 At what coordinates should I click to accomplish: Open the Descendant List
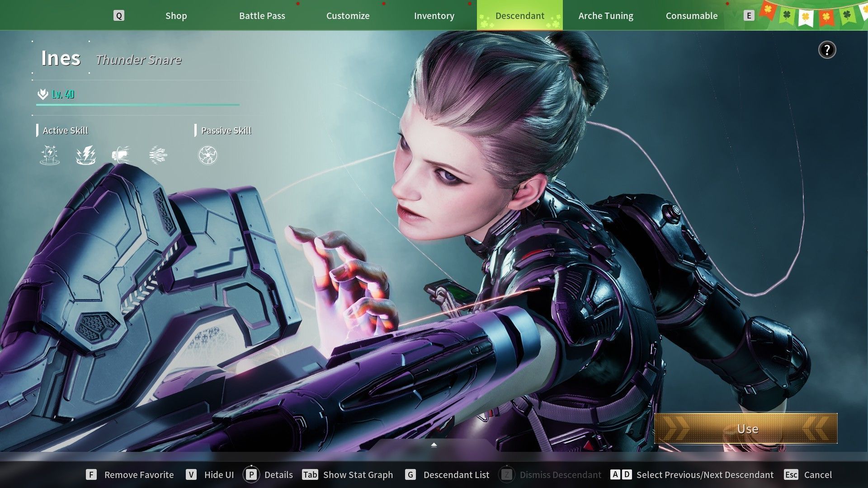pyautogui.click(x=448, y=475)
